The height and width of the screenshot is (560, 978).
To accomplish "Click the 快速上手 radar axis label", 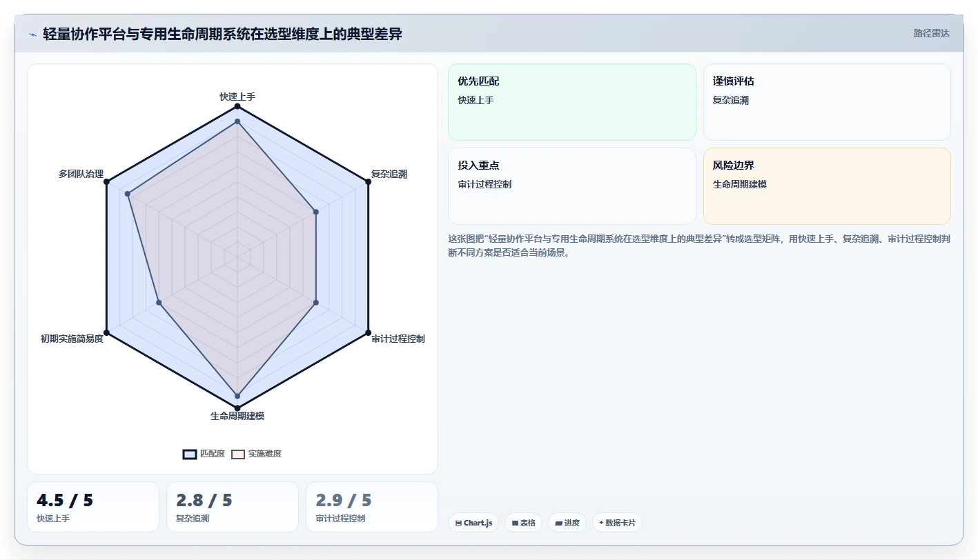I will click(237, 97).
